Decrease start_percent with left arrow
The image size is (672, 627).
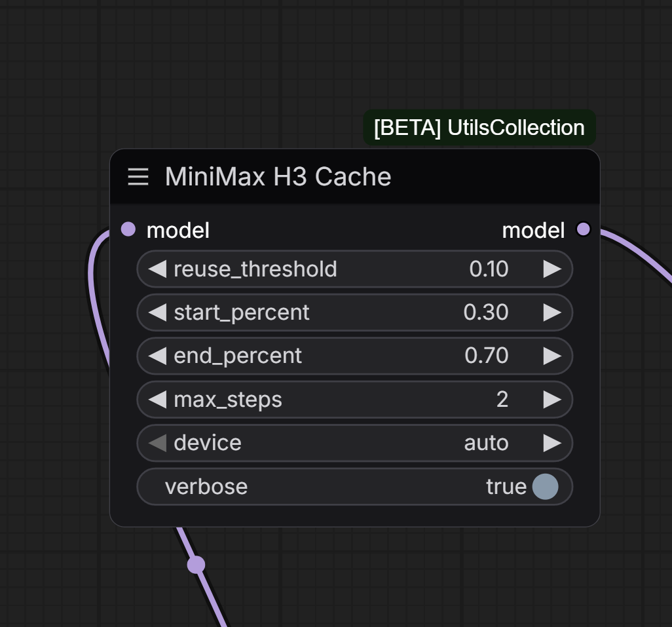click(157, 313)
